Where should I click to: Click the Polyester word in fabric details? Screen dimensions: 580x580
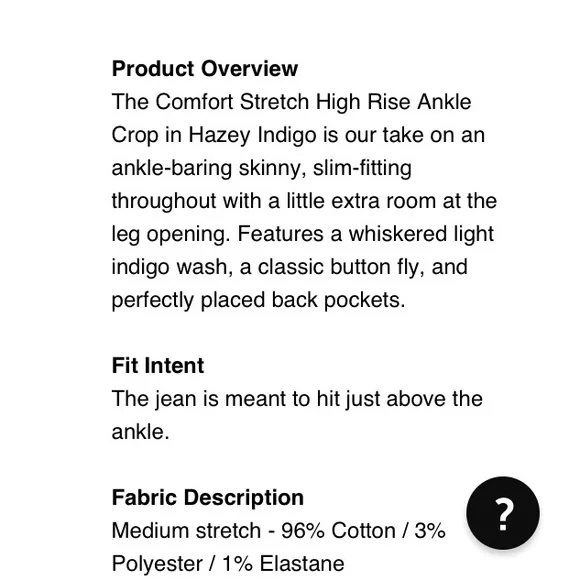[x=157, y=564]
